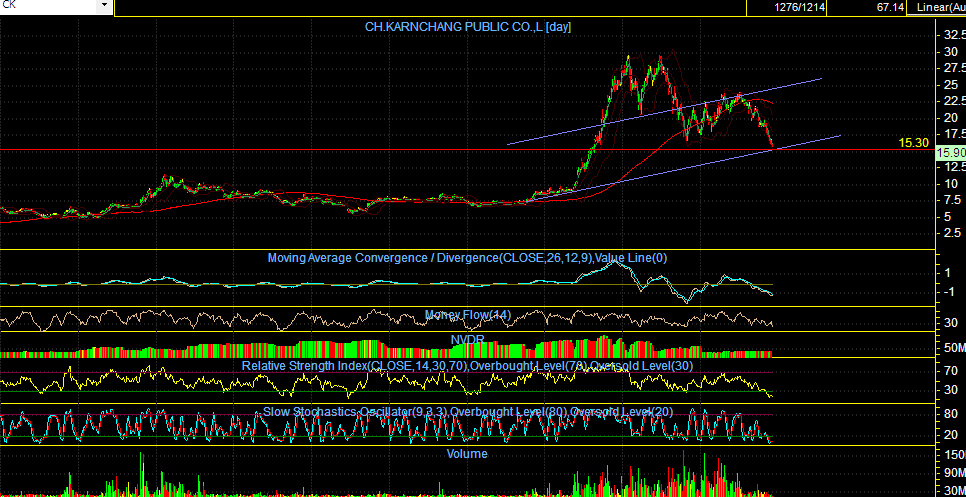Click the 32.5 price axis label

tap(954, 35)
